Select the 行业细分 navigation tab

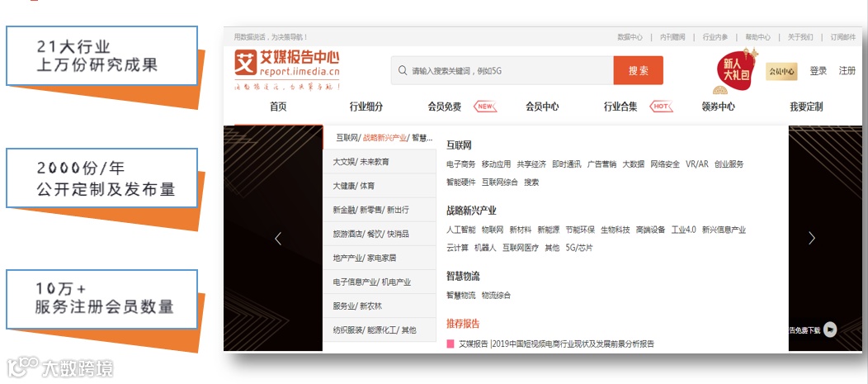point(366,107)
